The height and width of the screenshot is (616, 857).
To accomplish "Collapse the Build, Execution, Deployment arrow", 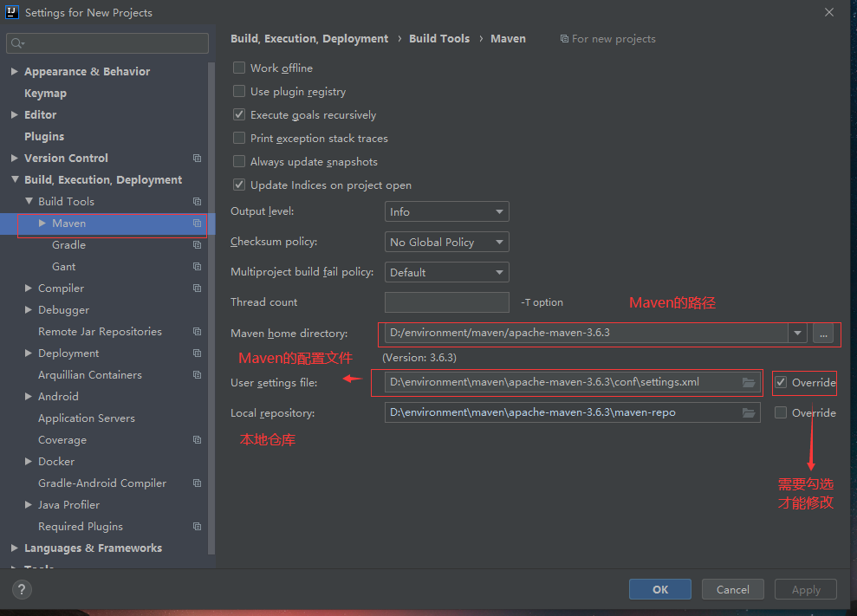I will coord(15,179).
